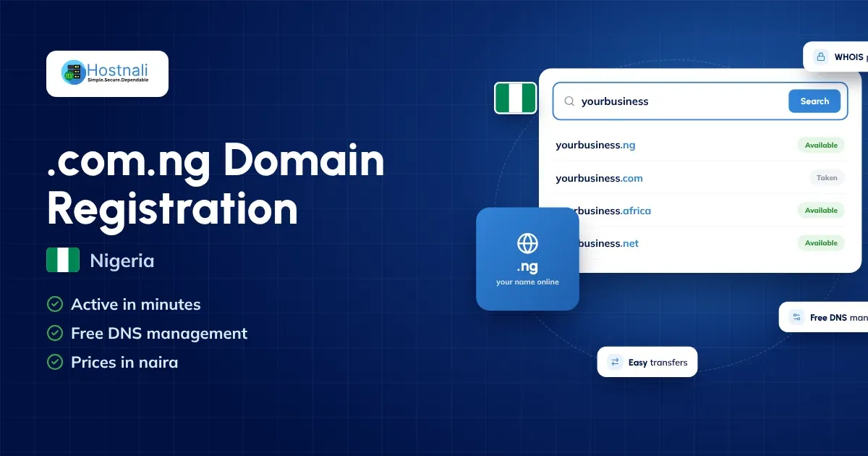Screen dimensions: 868x456
Task: Click Available badge for yourbusiness.ng
Action: pos(821,145)
